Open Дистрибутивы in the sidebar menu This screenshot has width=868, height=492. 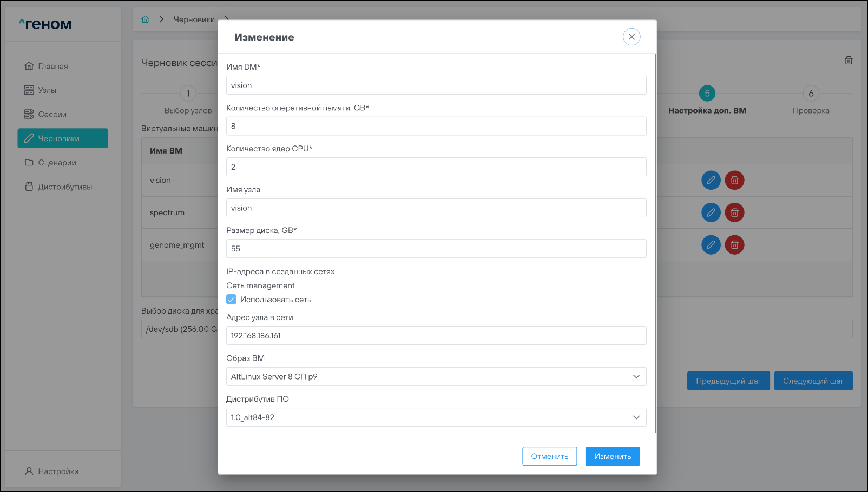point(65,187)
